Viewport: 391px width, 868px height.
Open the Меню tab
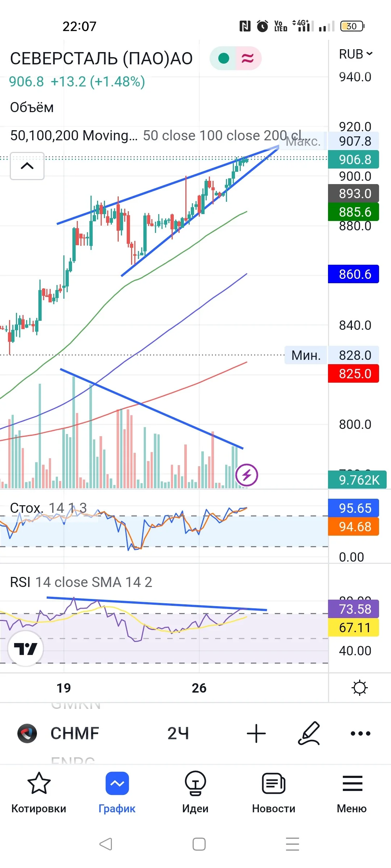click(x=352, y=793)
